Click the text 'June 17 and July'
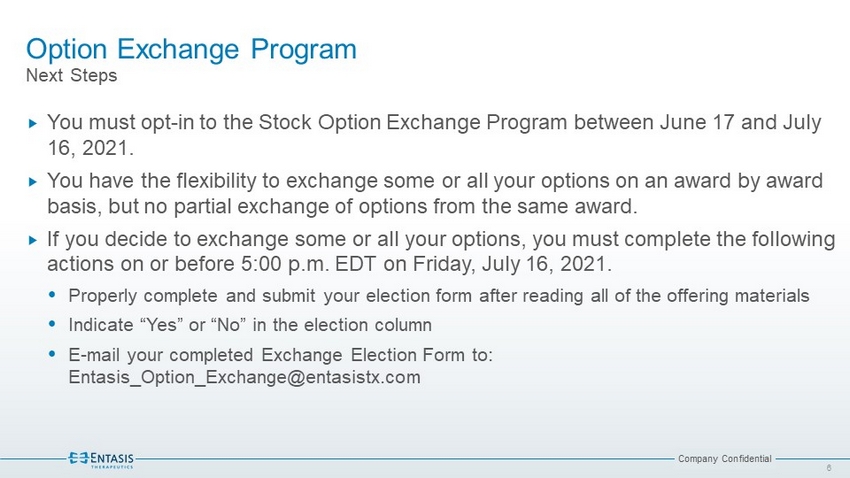The image size is (850, 478). 740,122
